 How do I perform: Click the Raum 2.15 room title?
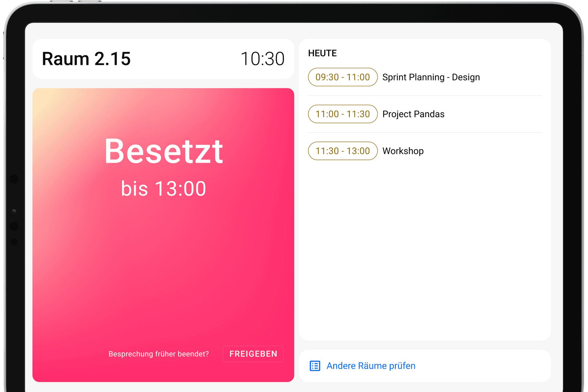click(x=86, y=59)
